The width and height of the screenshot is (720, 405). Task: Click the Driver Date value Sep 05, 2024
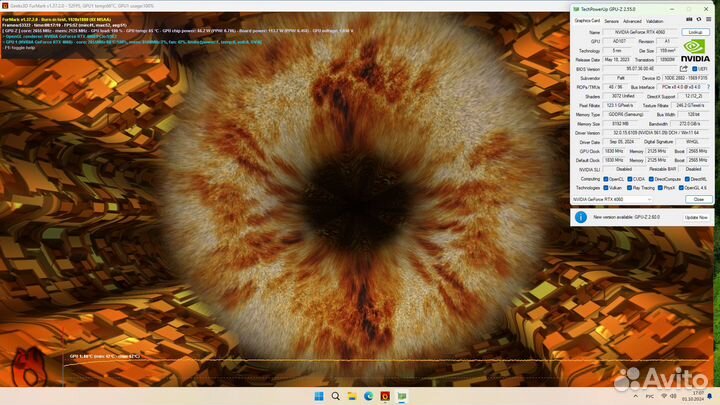621,142
